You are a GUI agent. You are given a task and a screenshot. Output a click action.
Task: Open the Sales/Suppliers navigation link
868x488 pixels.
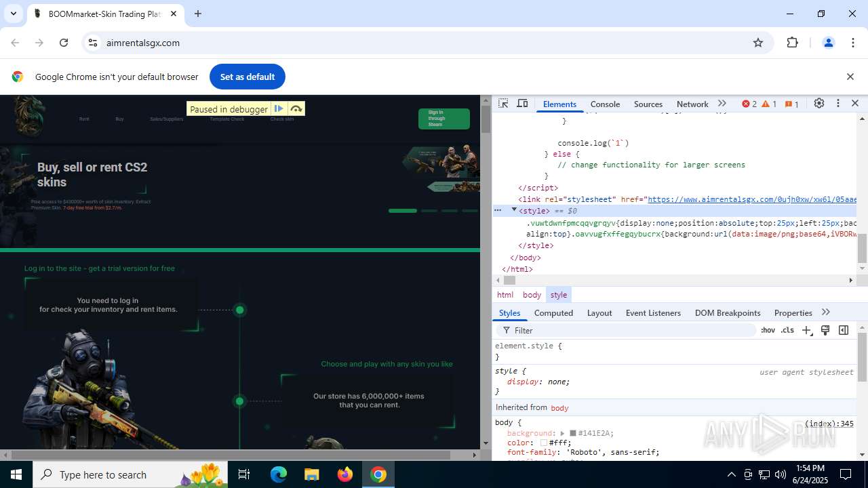(167, 119)
